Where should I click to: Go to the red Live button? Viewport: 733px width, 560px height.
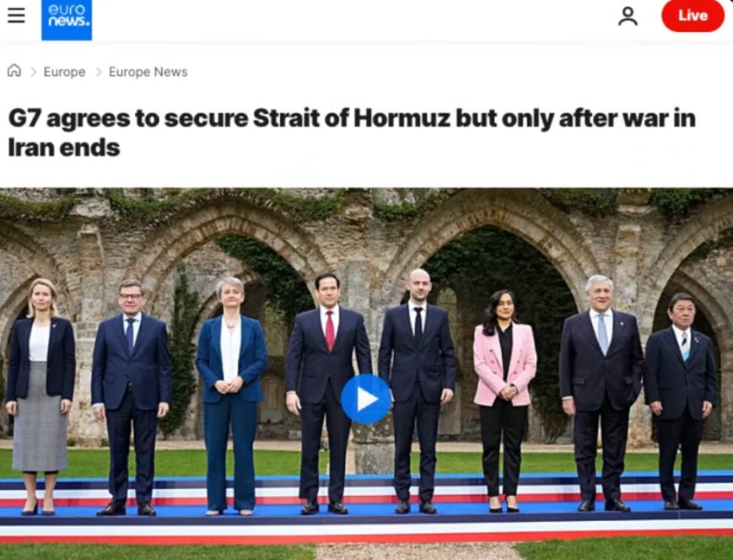click(693, 15)
